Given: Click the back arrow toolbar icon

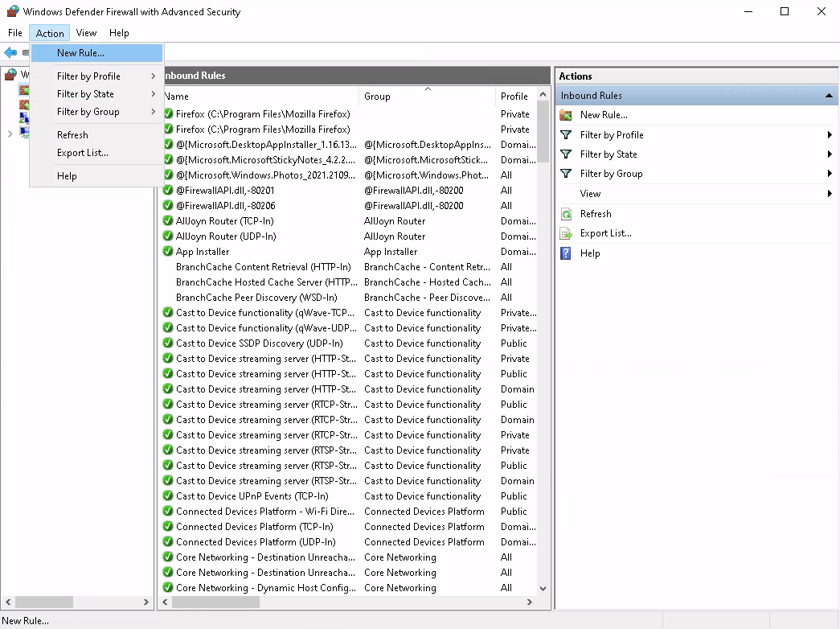Looking at the screenshot, I should point(10,52).
